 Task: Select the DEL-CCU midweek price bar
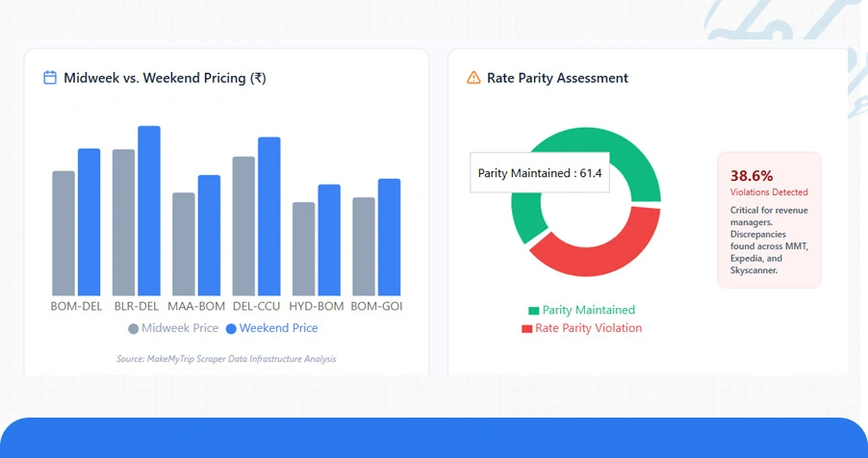[x=243, y=225]
